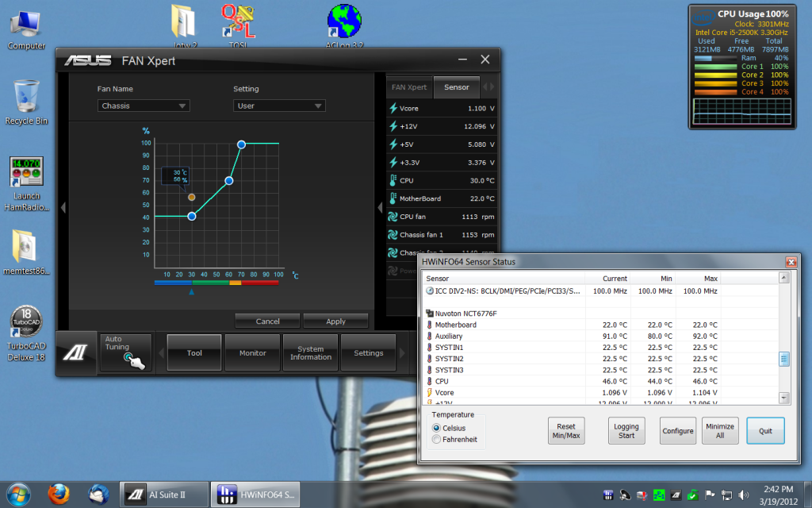Open the Computer desktop icon
This screenshot has width=812, height=508.
click(26, 30)
